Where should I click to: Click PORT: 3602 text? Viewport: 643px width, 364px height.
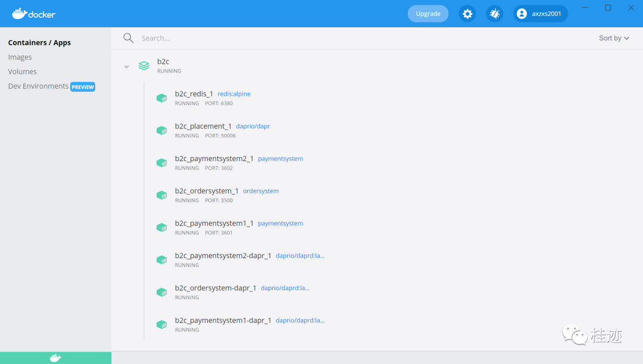(x=219, y=168)
